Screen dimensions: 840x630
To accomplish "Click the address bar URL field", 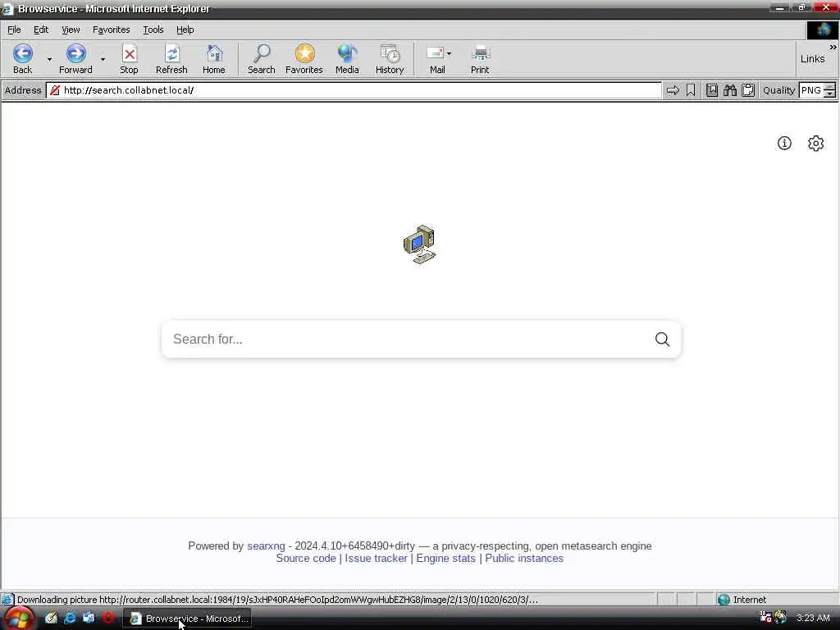I will pyautogui.click(x=354, y=90).
